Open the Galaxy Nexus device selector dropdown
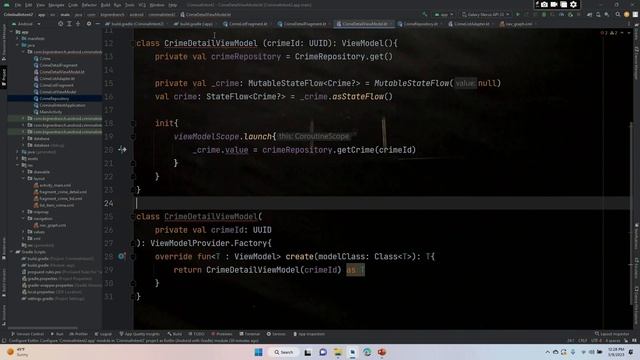The width and height of the screenshot is (640, 360). (x=485, y=15)
